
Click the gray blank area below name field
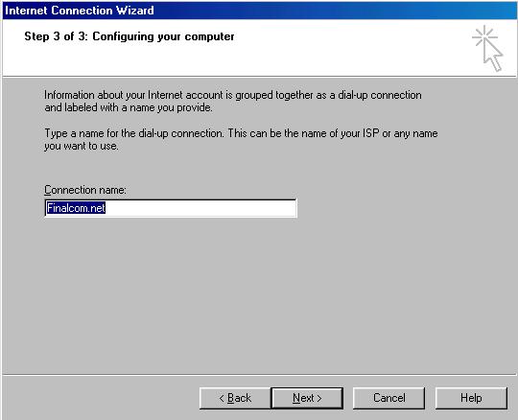(259, 293)
